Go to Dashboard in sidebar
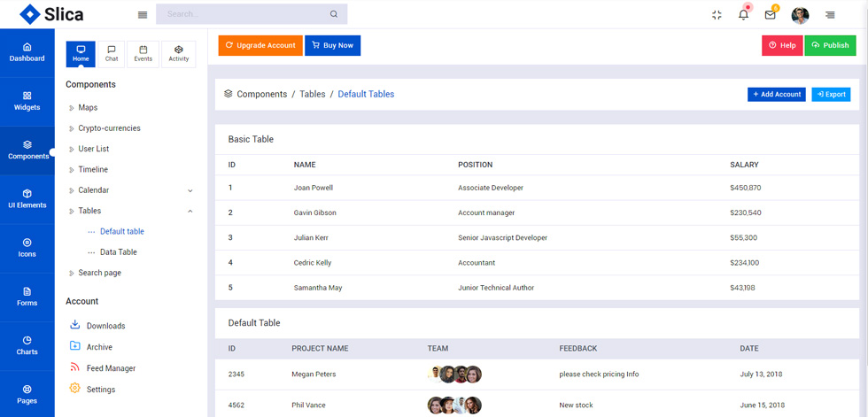Viewport: 868px width, 417px height. pos(27,52)
